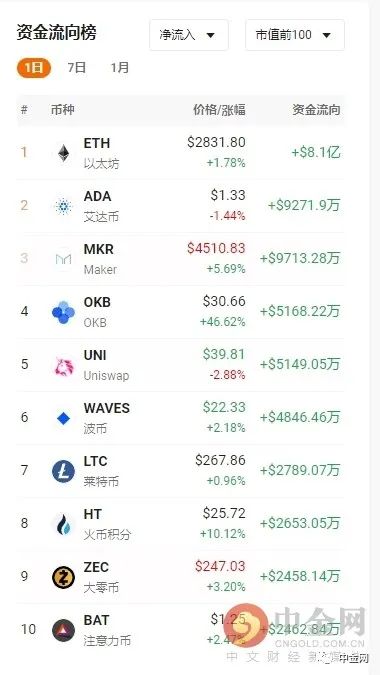The width and height of the screenshot is (380, 675).
Task: Sort by 价格/涨幅 column header
Action: click(219, 110)
